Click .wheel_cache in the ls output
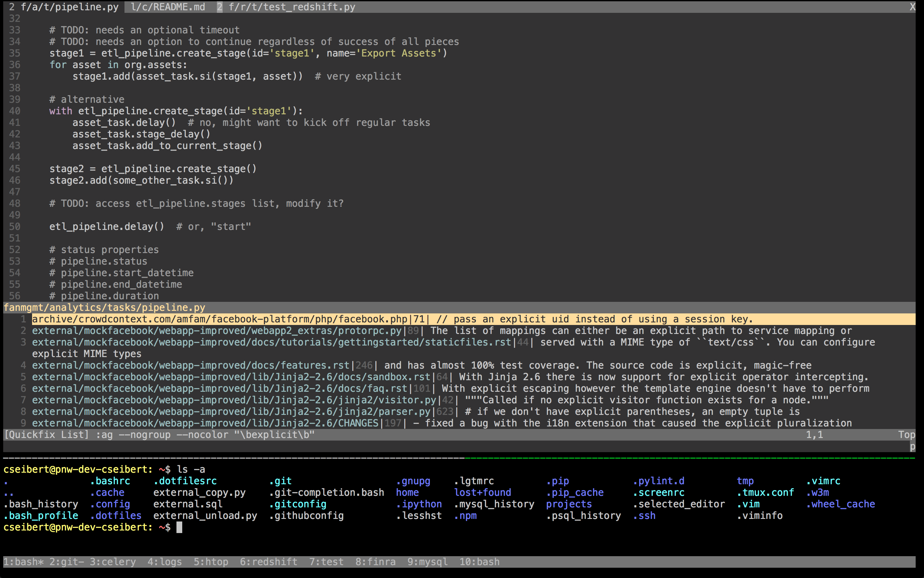 840,504
